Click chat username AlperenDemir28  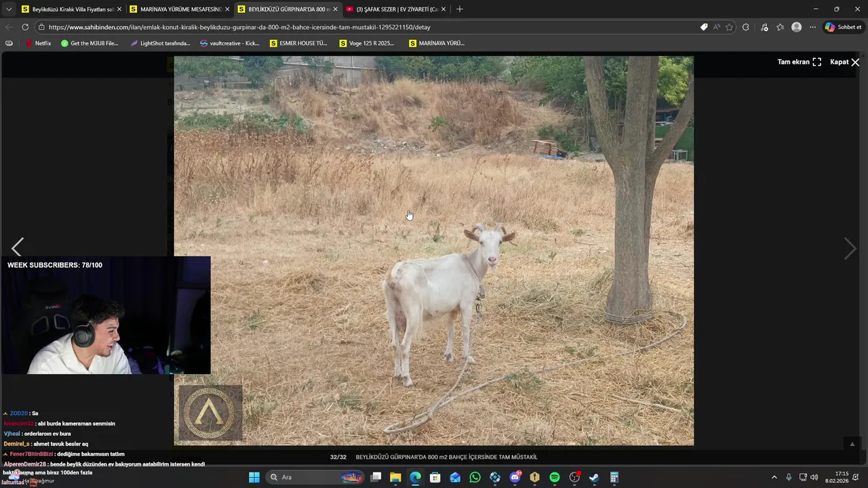25,464
